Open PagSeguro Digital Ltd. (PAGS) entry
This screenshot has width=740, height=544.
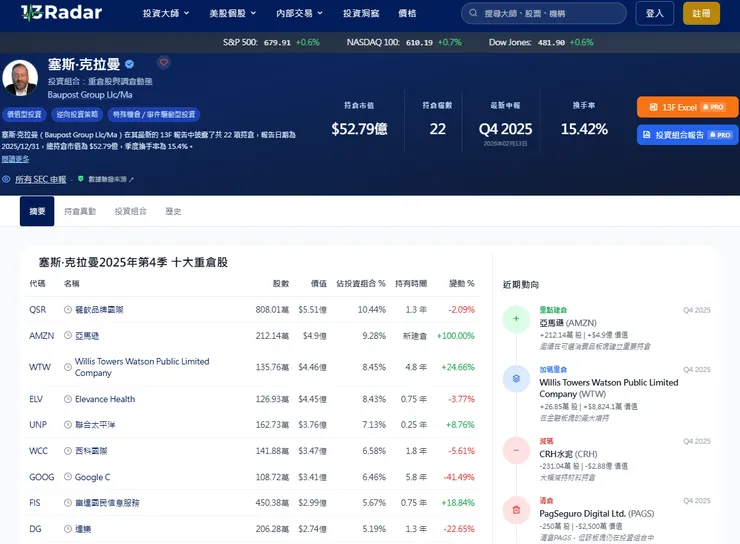[x=597, y=513]
